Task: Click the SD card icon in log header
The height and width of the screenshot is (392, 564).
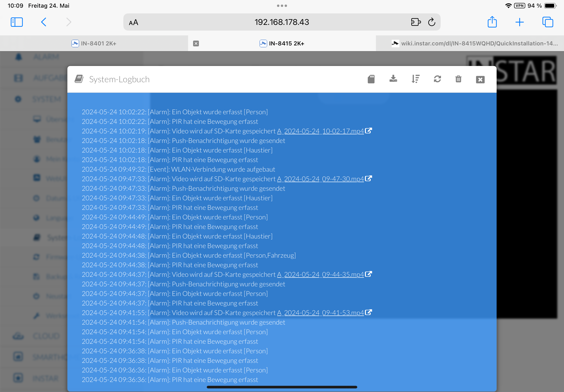Action: 371,79
